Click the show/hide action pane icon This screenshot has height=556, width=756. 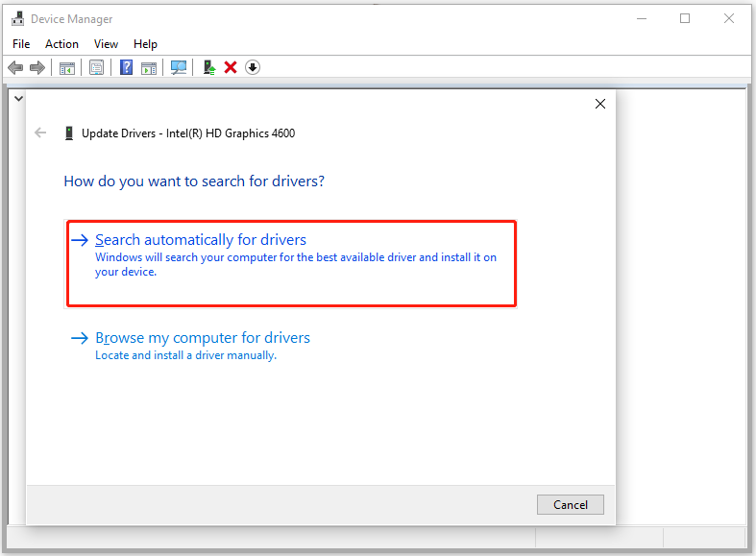point(149,68)
